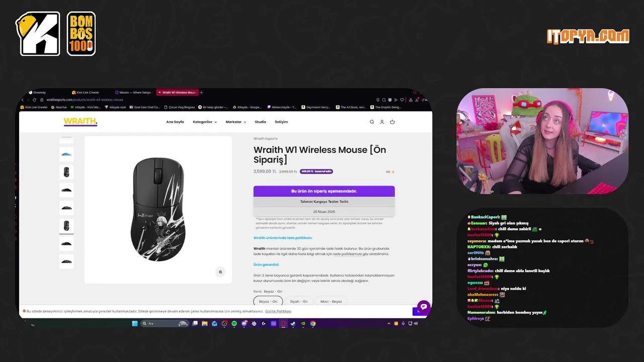Viewport: 644px width, 362px height.
Task: Open the site search magnifier icon
Action: [x=372, y=122]
